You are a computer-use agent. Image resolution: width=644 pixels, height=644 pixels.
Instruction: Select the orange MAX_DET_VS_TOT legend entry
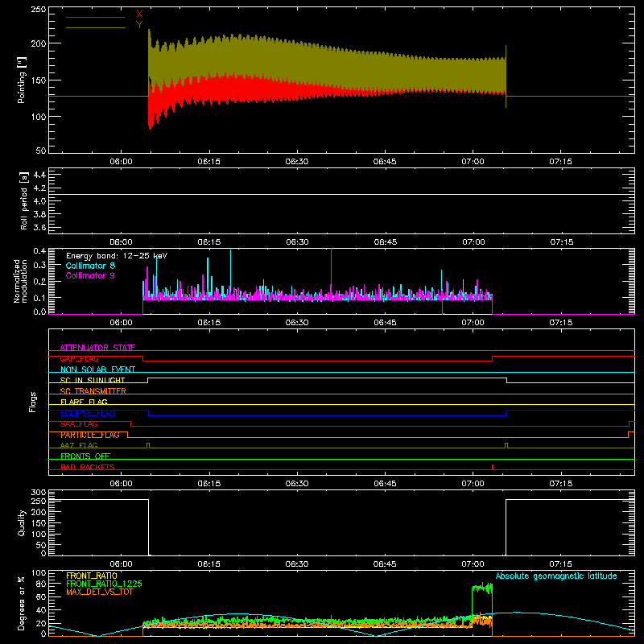(100, 592)
